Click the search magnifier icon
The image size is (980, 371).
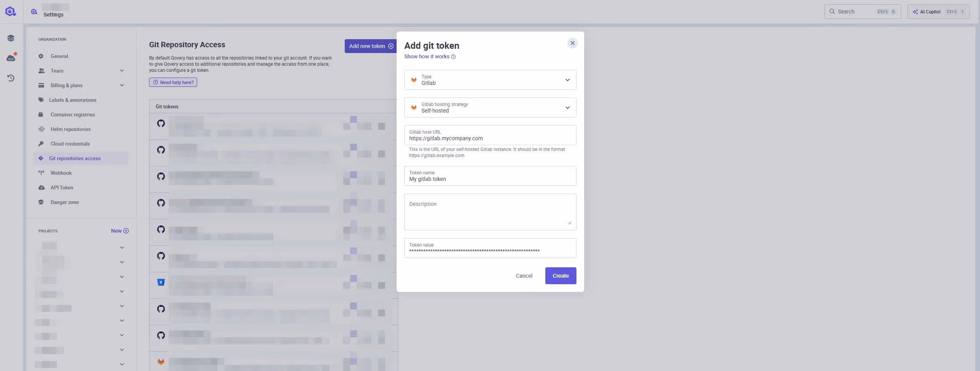point(832,11)
